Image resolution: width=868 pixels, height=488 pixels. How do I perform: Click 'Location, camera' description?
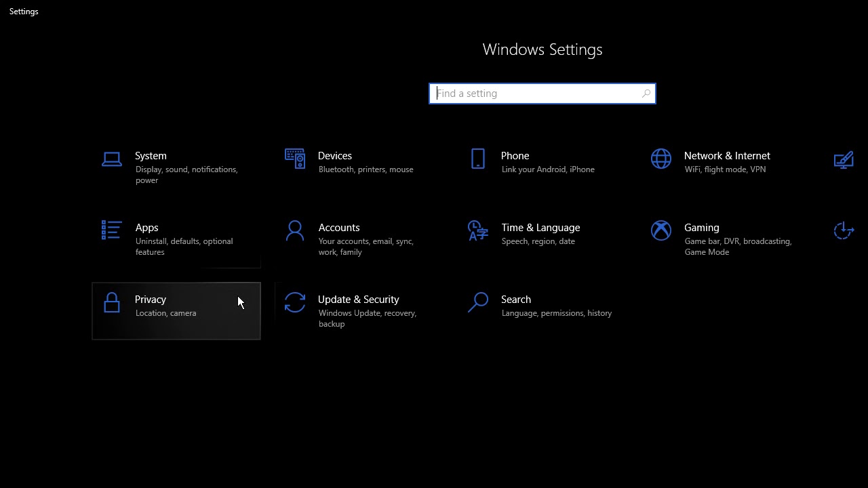[166, 313]
